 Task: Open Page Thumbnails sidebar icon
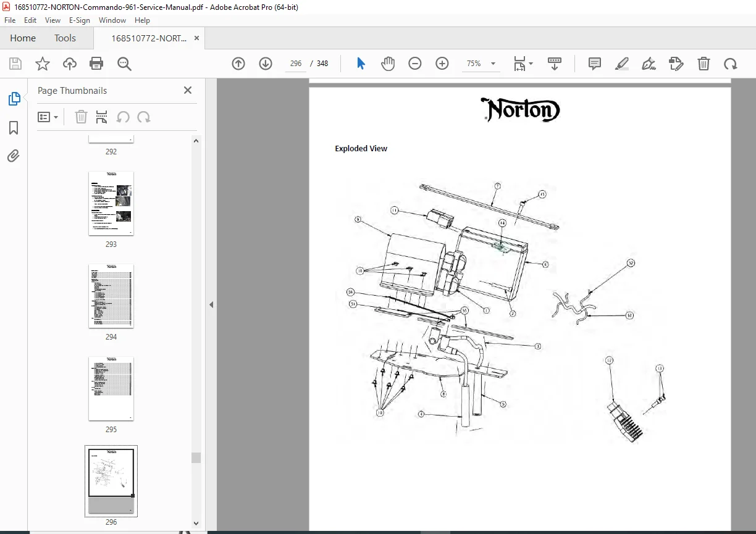[x=14, y=99]
